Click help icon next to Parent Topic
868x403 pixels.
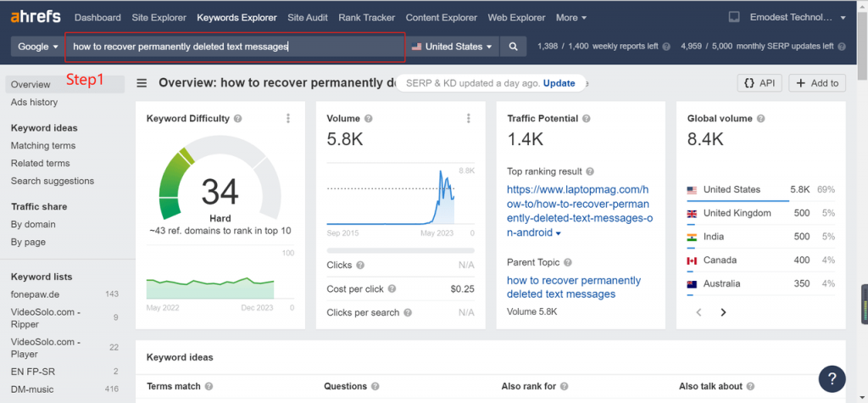(x=567, y=263)
